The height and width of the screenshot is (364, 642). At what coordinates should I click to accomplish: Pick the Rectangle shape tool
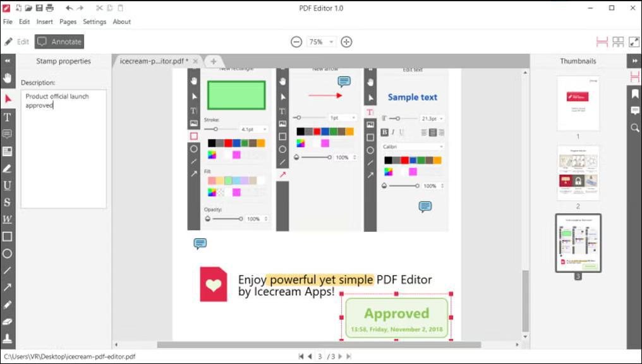(x=8, y=236)
